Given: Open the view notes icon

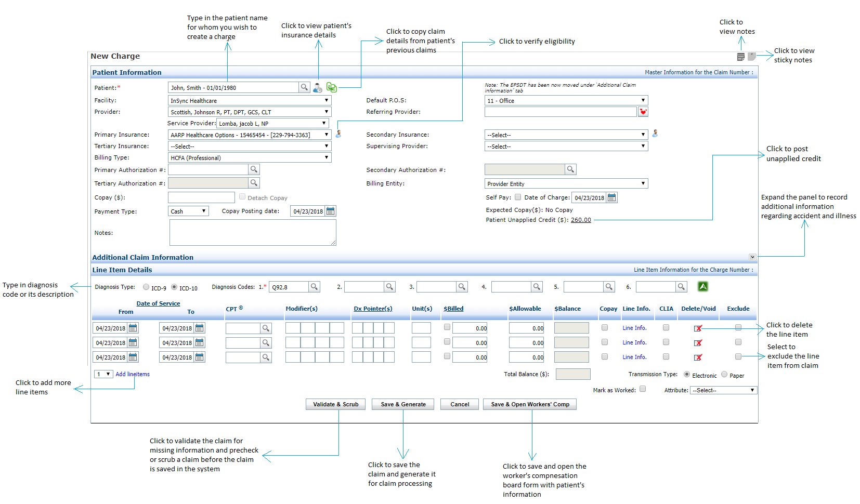Looking at the screenshot, I should point(741,57).
